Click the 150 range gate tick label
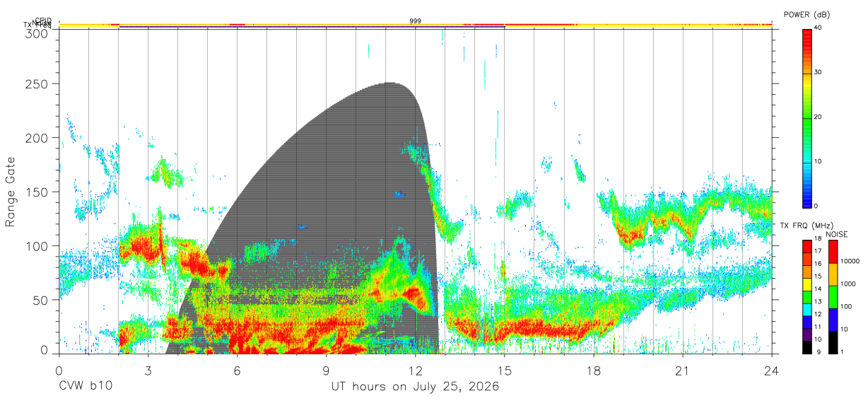Viewport: 868px width, 401px height. pyautogui.click(x=37, y=192)
